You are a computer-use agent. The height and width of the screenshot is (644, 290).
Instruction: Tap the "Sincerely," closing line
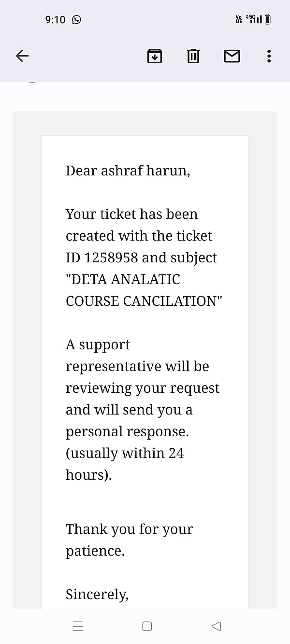point(97,594)
